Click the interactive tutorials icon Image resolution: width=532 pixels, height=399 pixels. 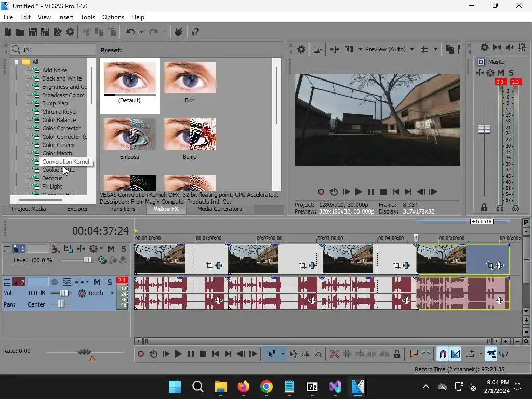(x=179, y=32)
